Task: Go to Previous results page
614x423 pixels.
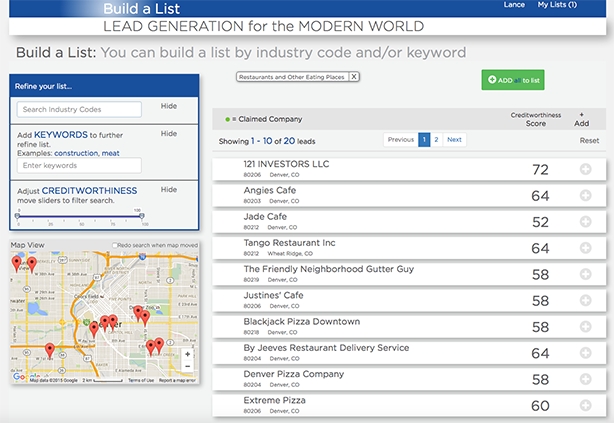Action: (401, 139)
